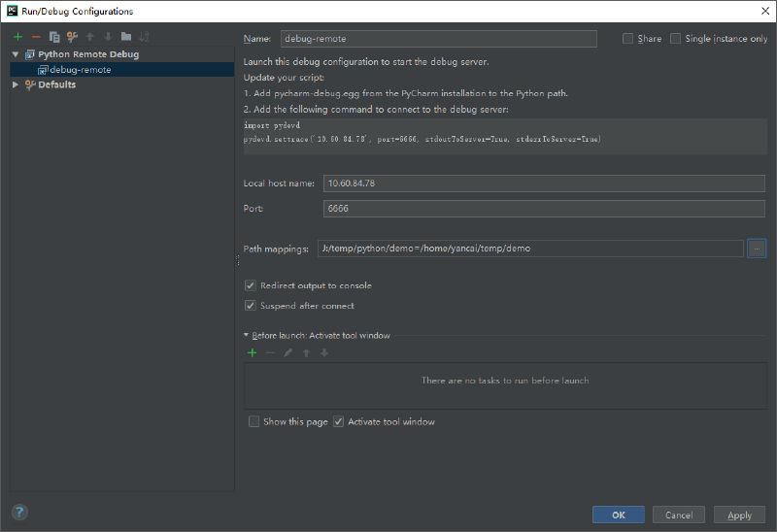Click the Port field showing 6666
Viewport: 777px width, 532px height.
coord(544,209)
